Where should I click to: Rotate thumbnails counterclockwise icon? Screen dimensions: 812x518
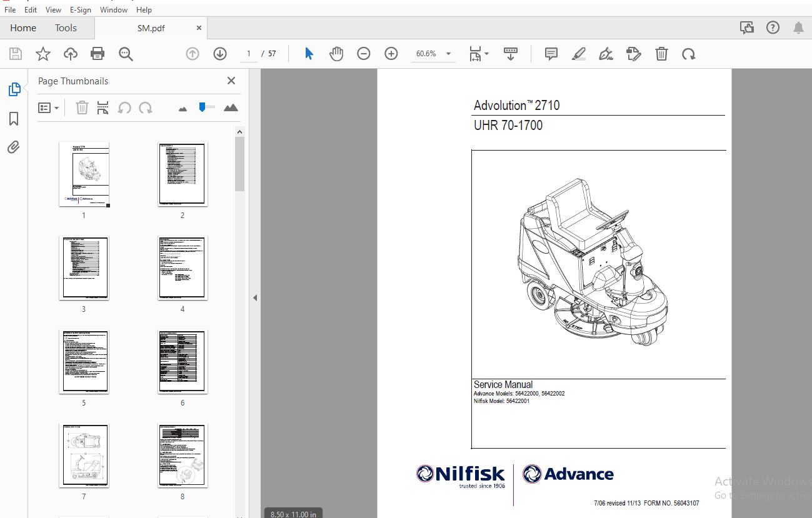124,107
